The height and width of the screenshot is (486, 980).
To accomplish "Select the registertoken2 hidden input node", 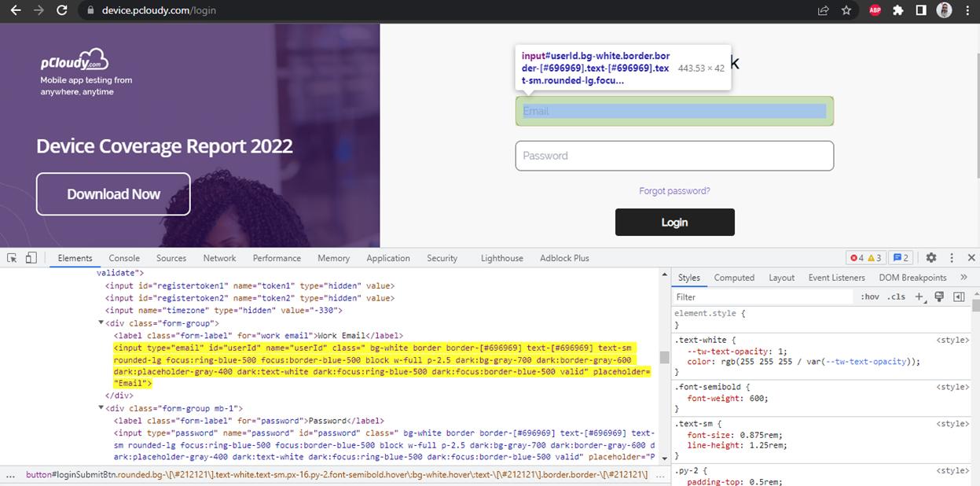I will pos(250,298).
